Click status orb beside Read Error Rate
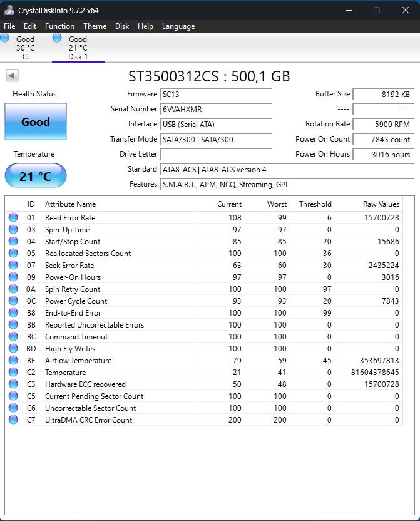The height and width of the screenshot is (521, 420). click(13, 217)
